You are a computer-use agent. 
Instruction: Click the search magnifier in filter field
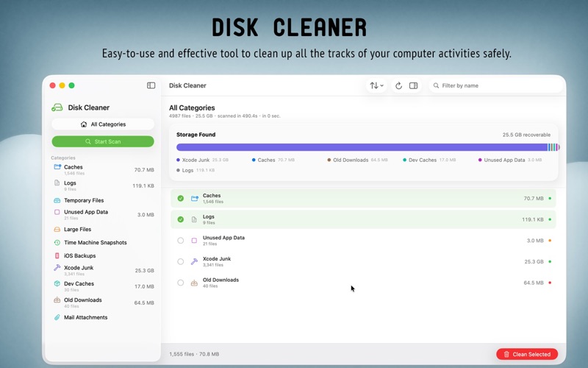click(x=436, y=85)
